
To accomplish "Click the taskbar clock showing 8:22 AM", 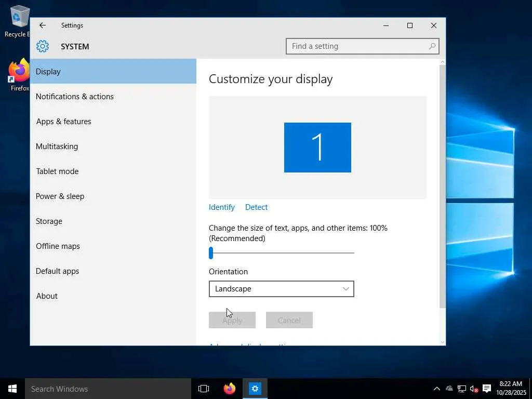I will coord(511,388).
